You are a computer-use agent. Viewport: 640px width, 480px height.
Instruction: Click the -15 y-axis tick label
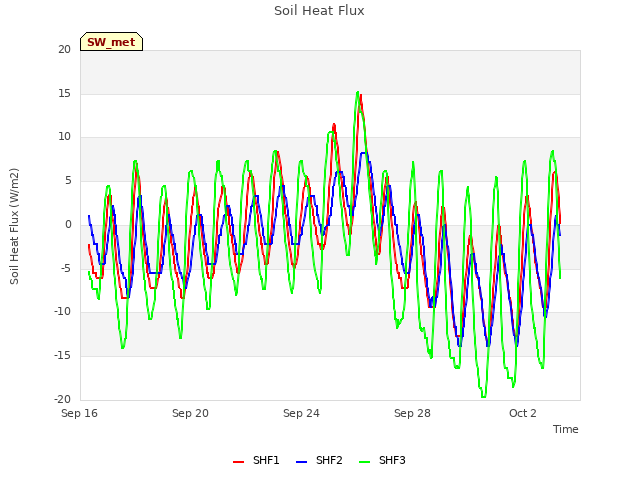63,356
